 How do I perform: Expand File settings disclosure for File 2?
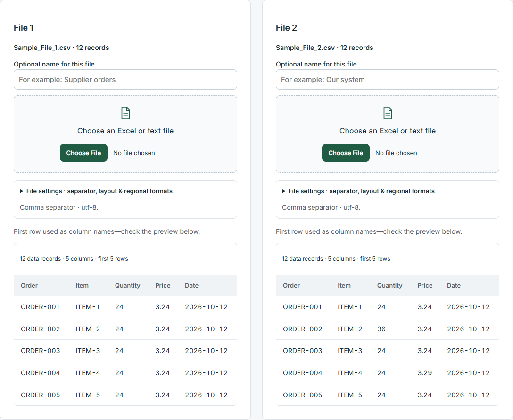(358, 191)
